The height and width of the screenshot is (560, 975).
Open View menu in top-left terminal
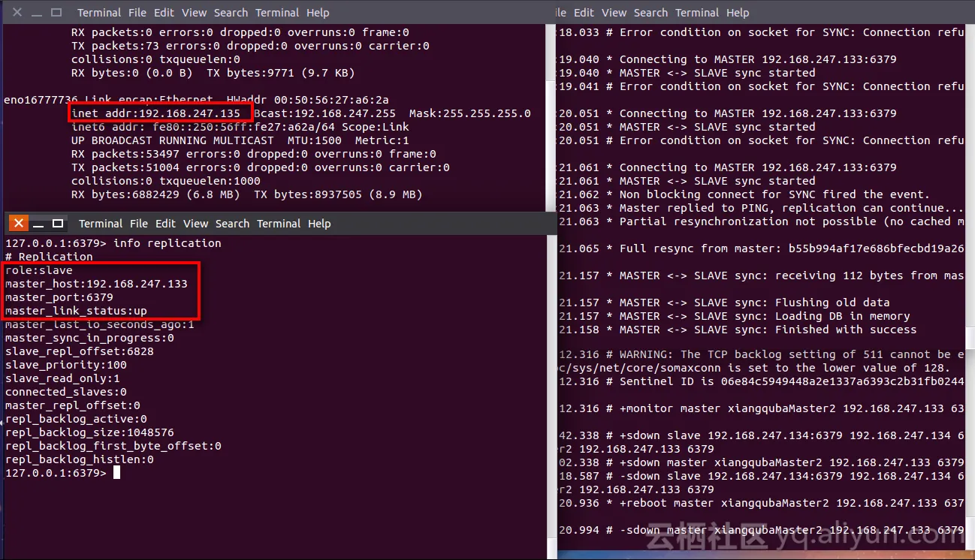(195, 13)
